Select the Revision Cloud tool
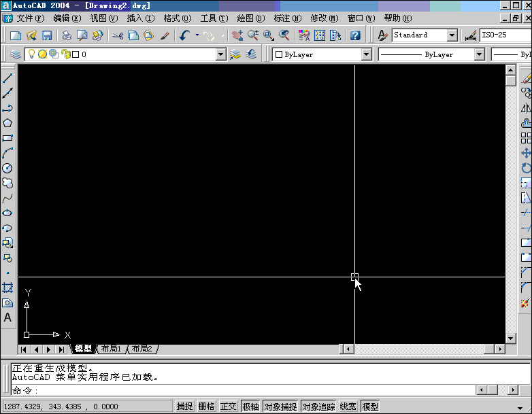 [7, 183]
